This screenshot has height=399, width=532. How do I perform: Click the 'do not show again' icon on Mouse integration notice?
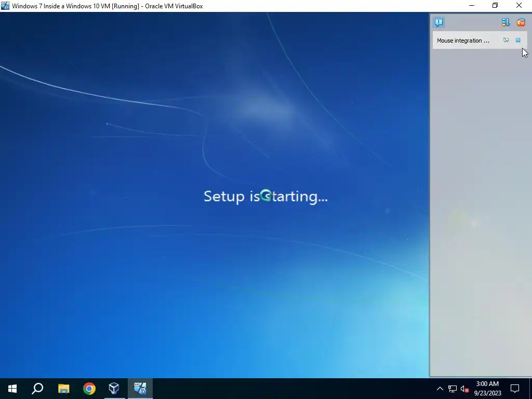click(506, 41)
